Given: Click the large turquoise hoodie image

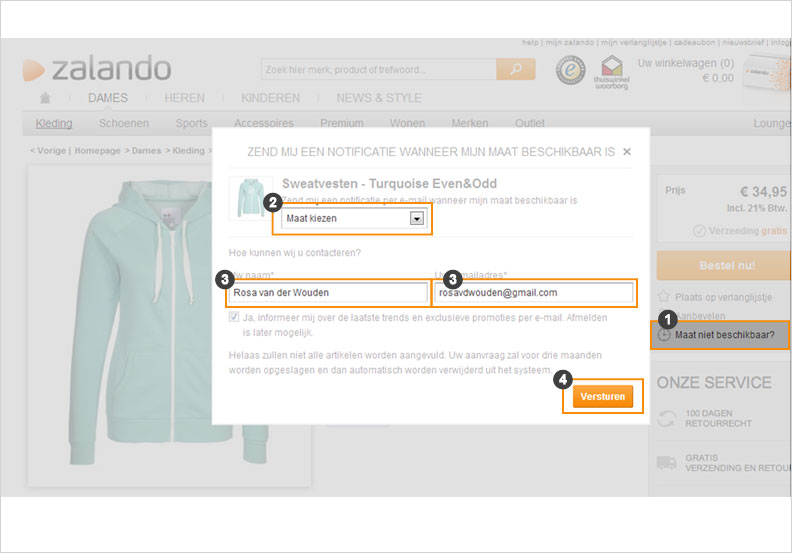Looking at the screenshot, I should [169, 326].
